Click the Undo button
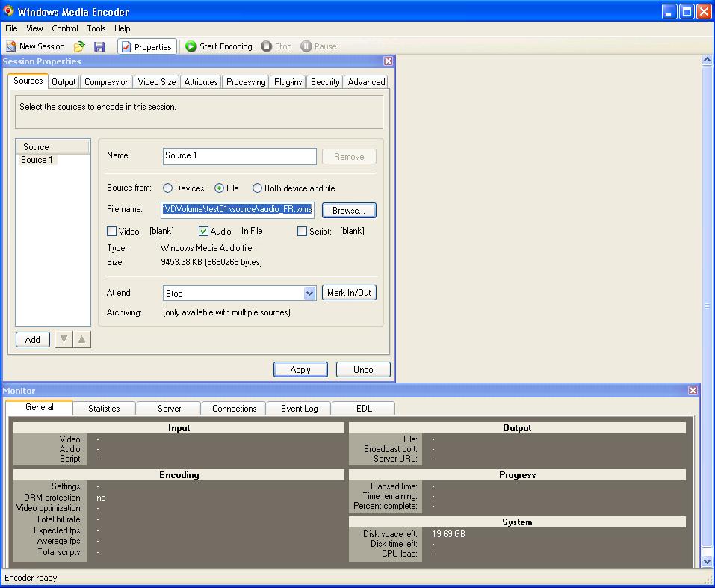Screen dimensions: 715x588 [363, 370]
